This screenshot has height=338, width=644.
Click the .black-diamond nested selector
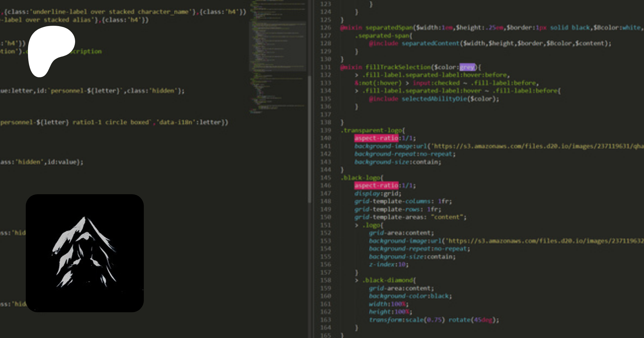pyautogui.click(x=389, y=280)
